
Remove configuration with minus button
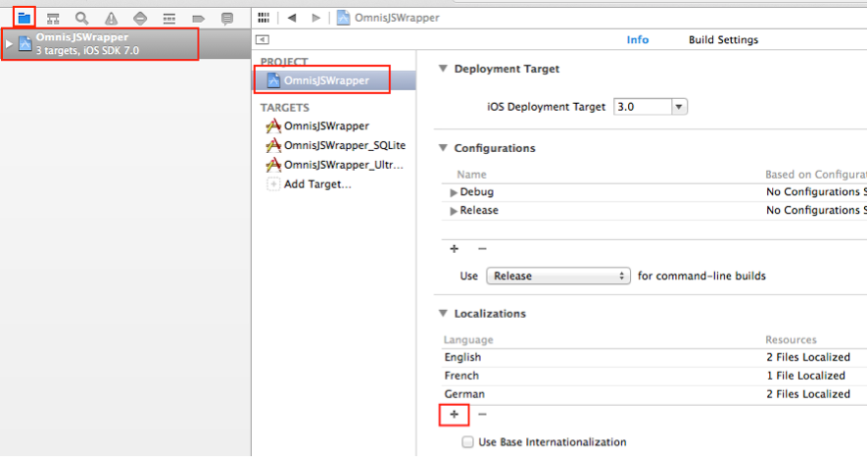[482, 249]
